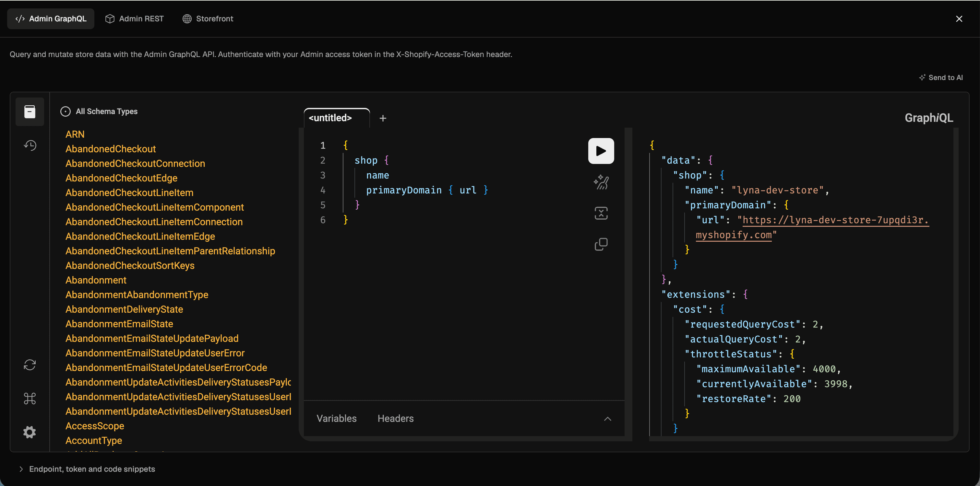Click 'shop' field in query editor
The image size is (980, 486).
coord(365,160)
